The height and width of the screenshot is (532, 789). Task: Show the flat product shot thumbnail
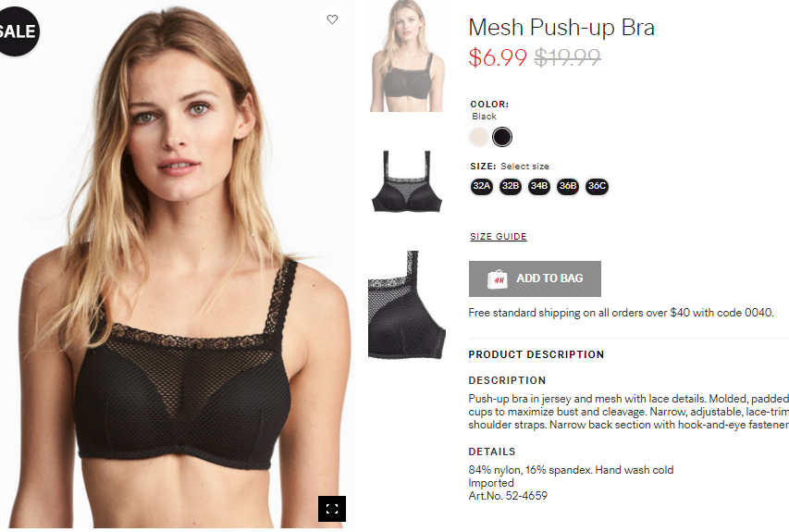407,181
